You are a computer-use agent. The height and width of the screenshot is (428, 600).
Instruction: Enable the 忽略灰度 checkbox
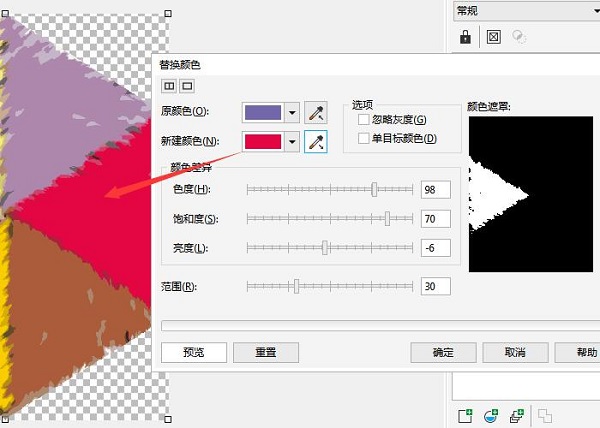pyautogui.click(x=364, y=120)
